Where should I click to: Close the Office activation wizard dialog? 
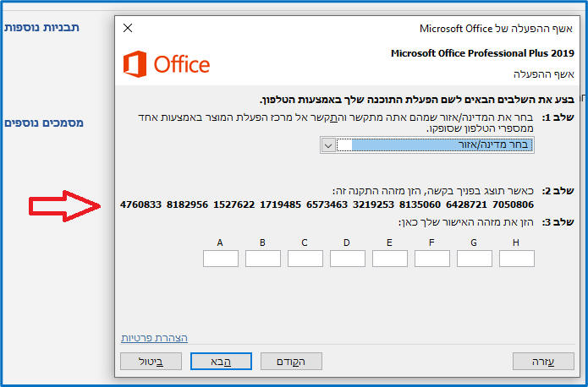128,28
